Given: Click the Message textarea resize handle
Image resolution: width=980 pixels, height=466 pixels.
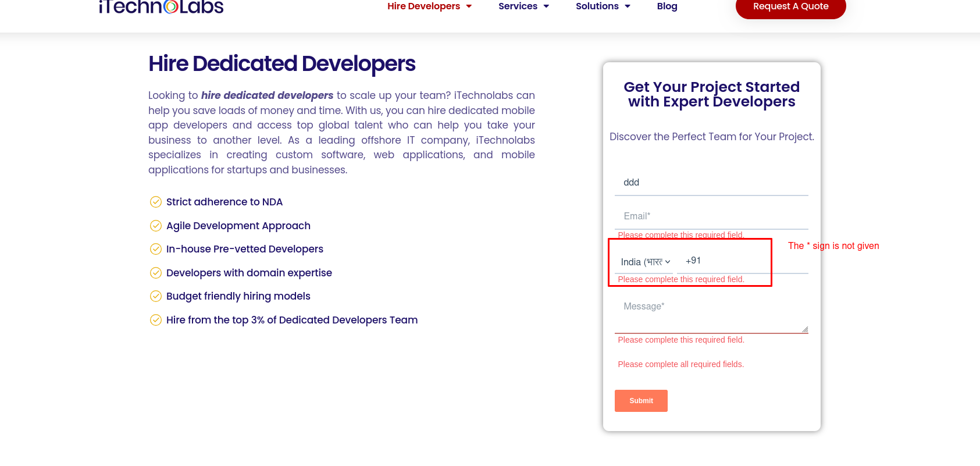Looking at the screenshot, I should coord(805,330).
